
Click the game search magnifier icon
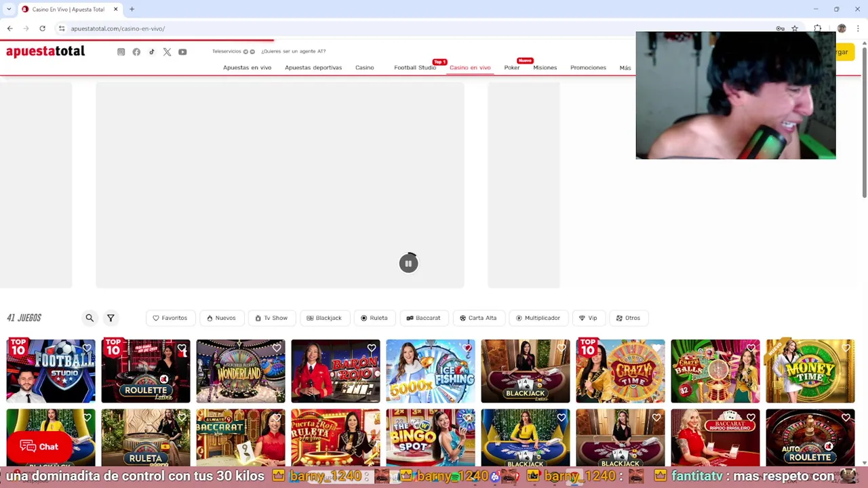(90, 318)
